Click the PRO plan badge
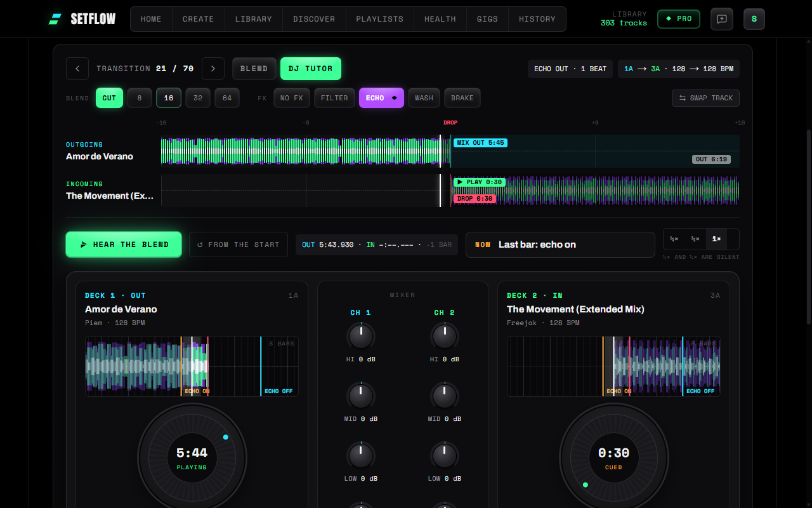 click(x=679, y=19)
